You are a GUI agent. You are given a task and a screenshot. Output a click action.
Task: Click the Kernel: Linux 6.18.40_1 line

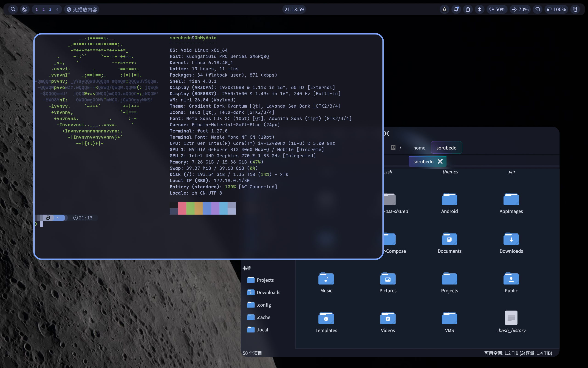(201, 63)
